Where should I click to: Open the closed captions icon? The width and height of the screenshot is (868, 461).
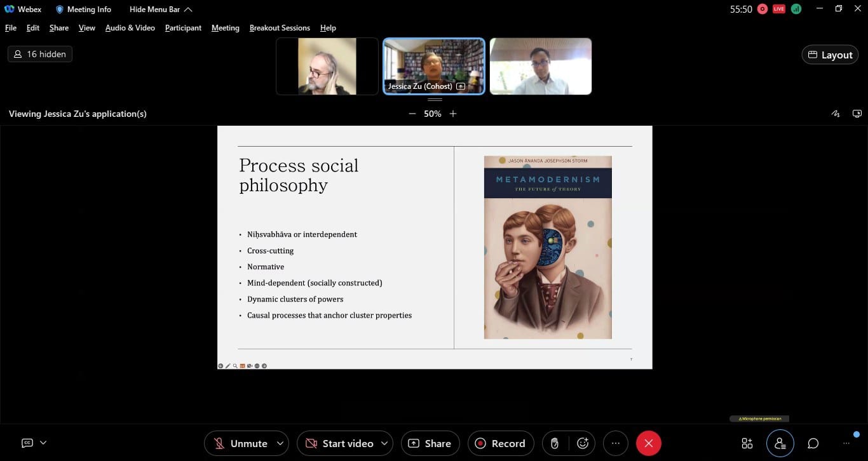pos(27,443)
